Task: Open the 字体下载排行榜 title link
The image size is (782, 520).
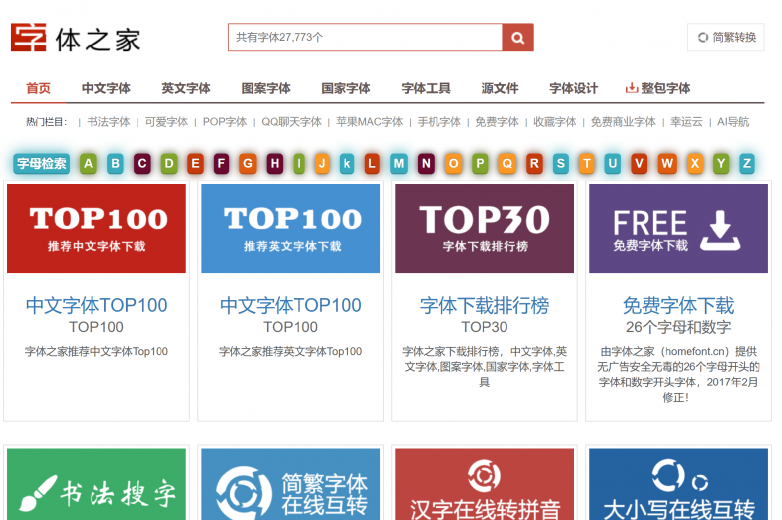Action: tap(484, 305)
